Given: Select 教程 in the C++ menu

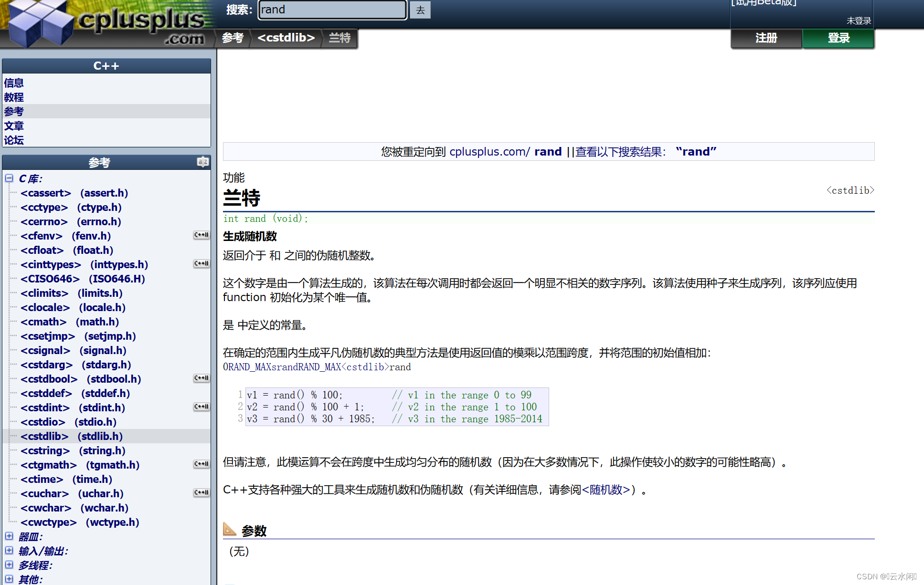Looking at the screenshot, I should click(x=14, y=97).
